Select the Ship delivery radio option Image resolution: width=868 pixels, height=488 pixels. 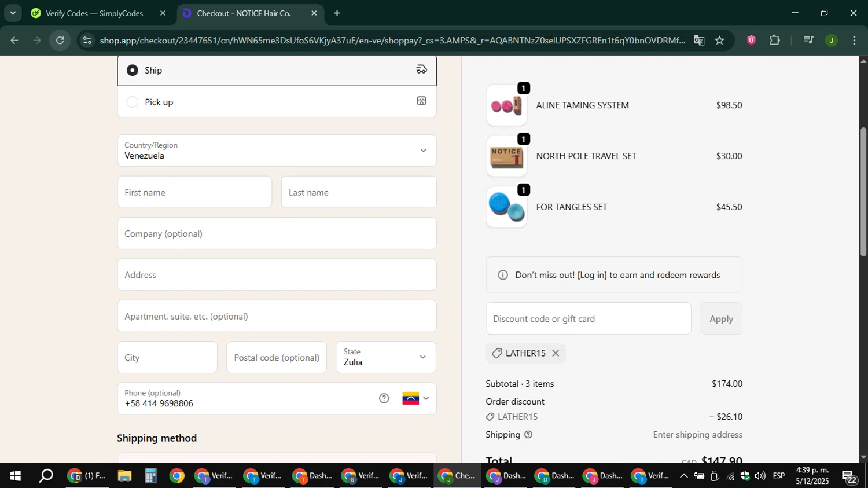(133, 70)
